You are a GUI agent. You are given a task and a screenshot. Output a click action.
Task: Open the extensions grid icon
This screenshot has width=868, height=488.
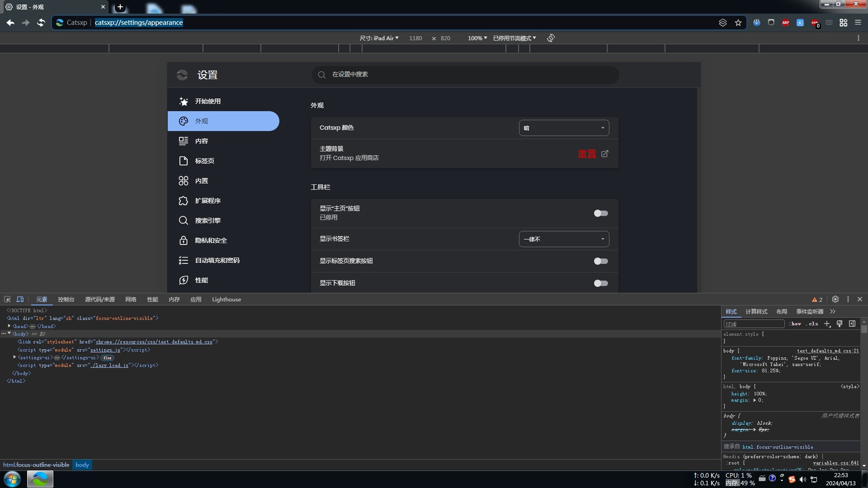point(844,23)
